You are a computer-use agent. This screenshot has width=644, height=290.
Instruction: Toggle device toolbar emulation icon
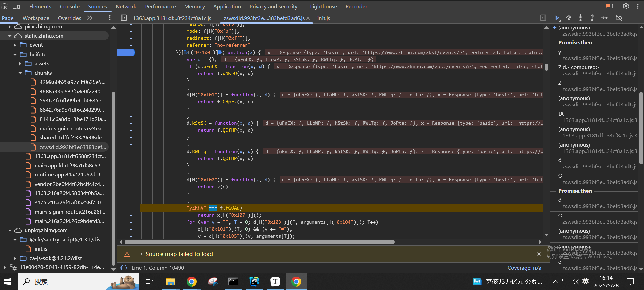tap(16, 6)
